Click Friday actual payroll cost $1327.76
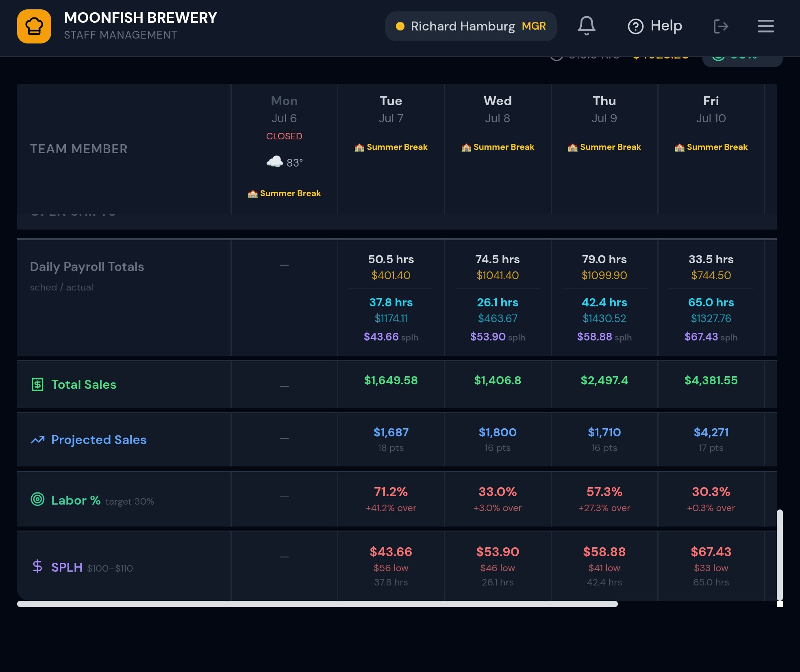 pyautogui.click(x=711, y=319)
